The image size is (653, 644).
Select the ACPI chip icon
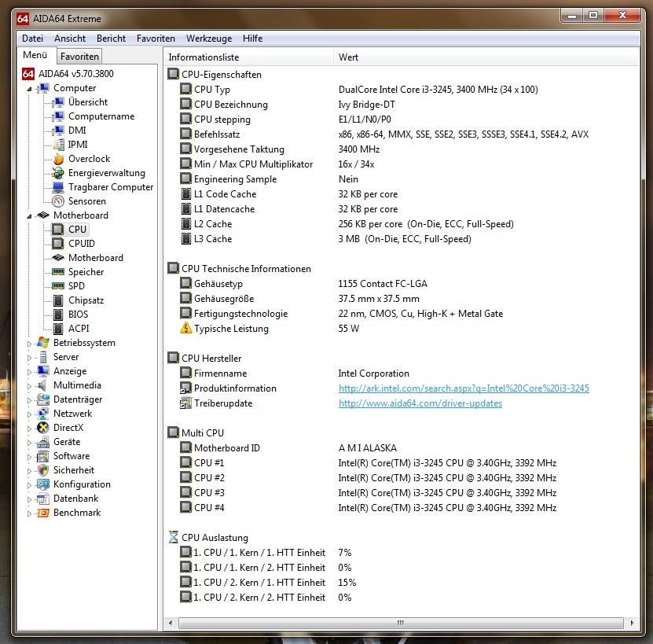tap(58, 329)
